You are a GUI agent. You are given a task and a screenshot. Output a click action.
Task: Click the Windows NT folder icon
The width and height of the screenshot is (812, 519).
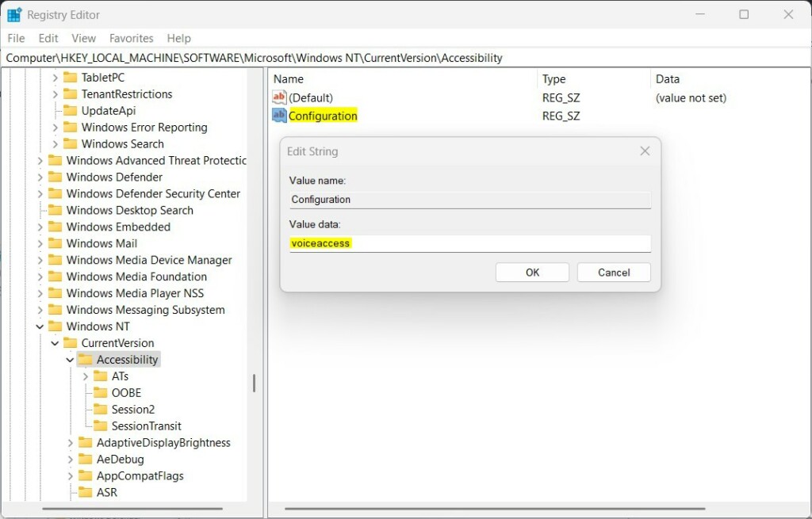point(55,326)
